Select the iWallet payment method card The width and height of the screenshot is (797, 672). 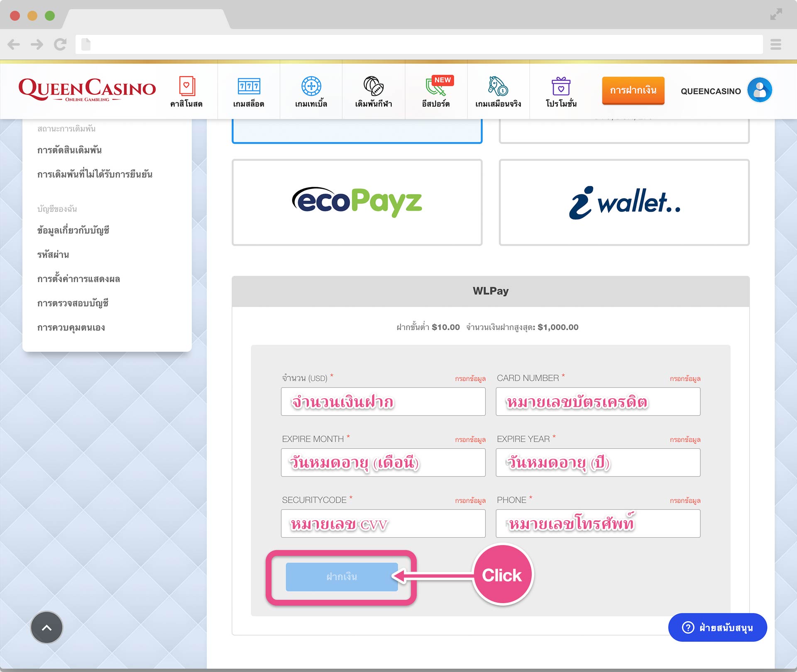point(624,202)
